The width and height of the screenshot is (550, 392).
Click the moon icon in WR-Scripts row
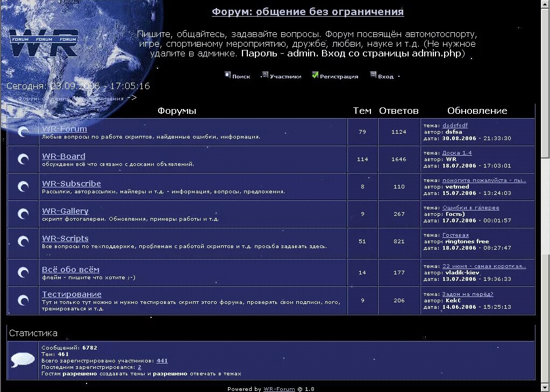tap(23, 241)
